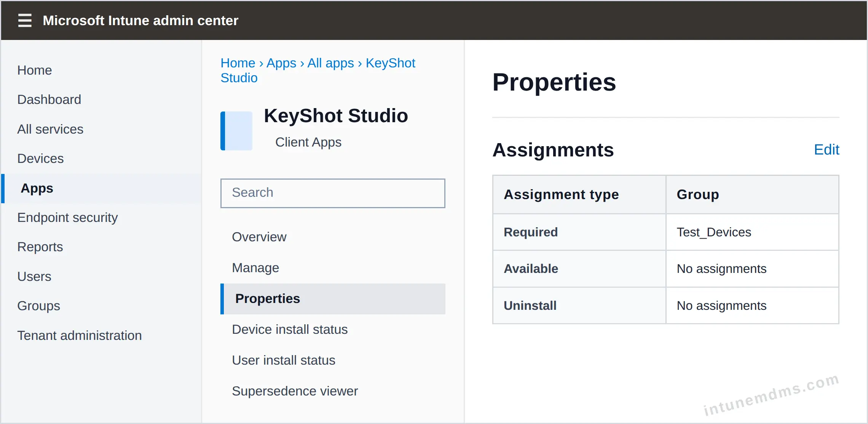868x424 pixels.
Task: Click No assignments in the Available row
Action: (x=752, y=269)
